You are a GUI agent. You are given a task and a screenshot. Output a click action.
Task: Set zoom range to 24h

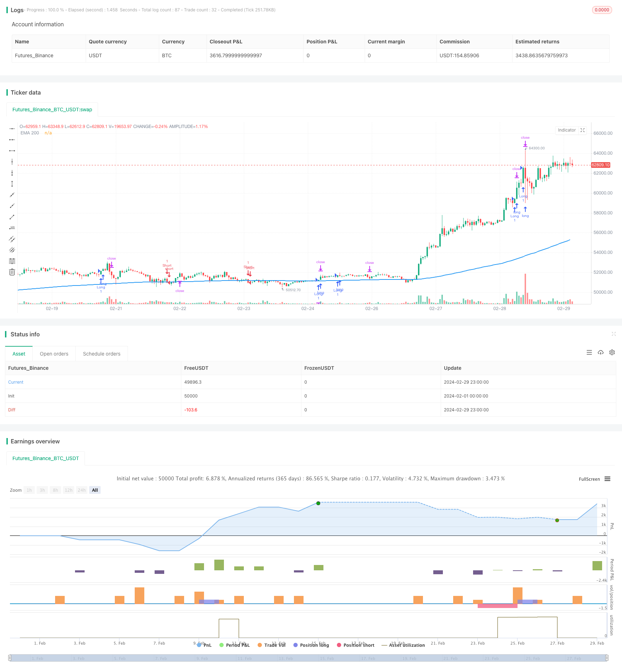[82, 490]
